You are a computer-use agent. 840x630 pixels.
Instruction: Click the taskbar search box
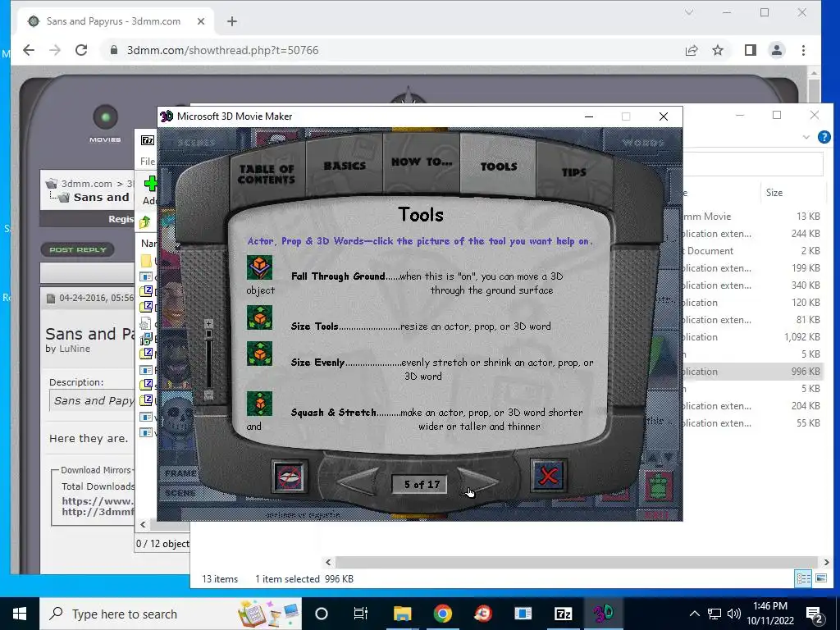click(171, 614)
